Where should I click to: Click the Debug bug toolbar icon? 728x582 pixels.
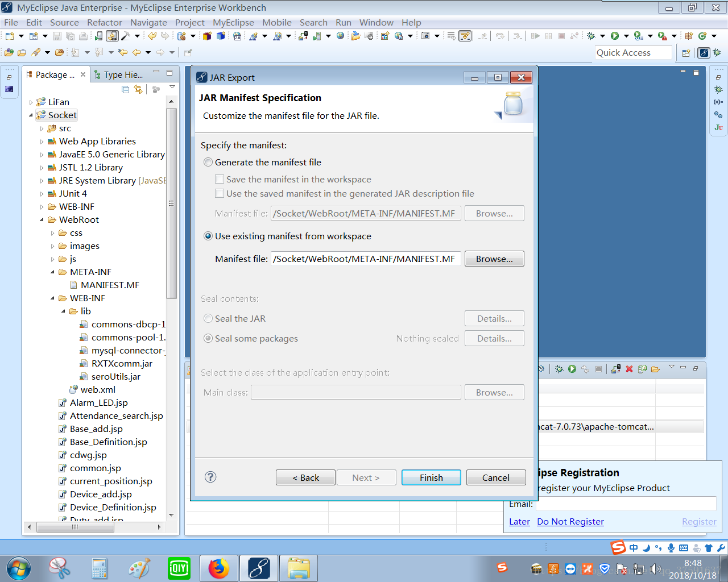(591, 36)
